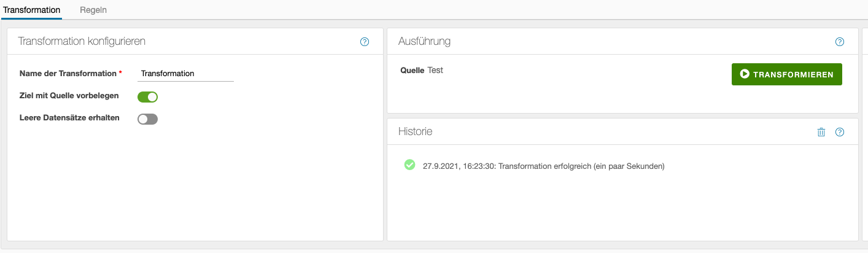Viewport: 868px width, 253px height.
Task: Switch to the Regeln tab
Action: pos(93,10)
